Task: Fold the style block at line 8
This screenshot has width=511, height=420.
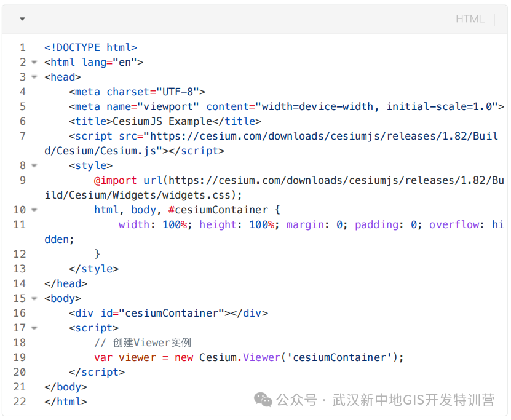Action: click(34, 165)
